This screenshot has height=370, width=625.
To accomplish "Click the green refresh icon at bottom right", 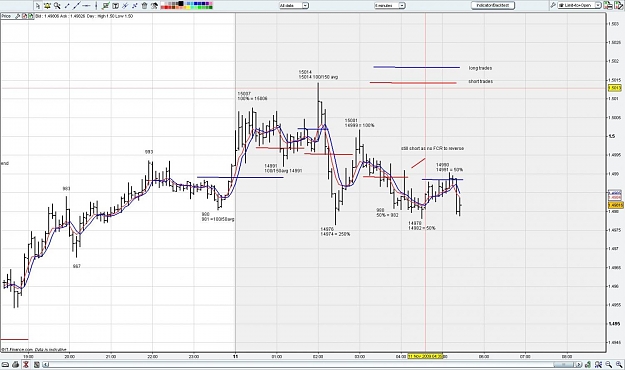I will pyautogui.click(x=588, y=364).
